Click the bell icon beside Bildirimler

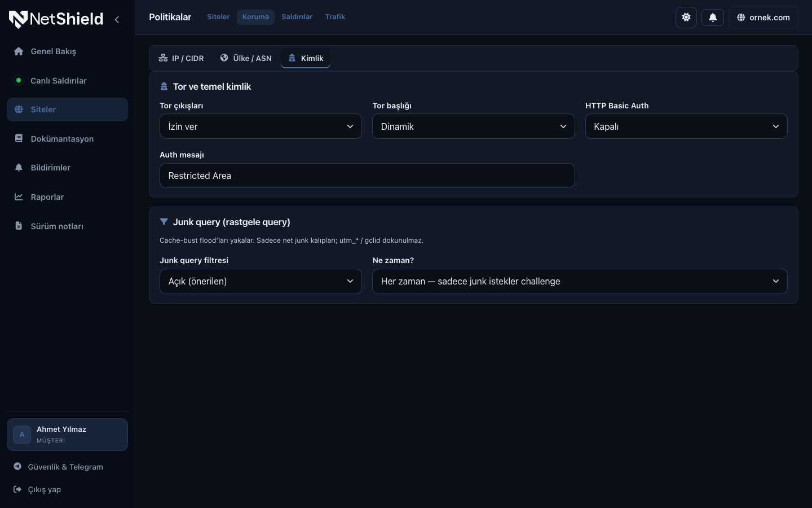tap(19, 168)
